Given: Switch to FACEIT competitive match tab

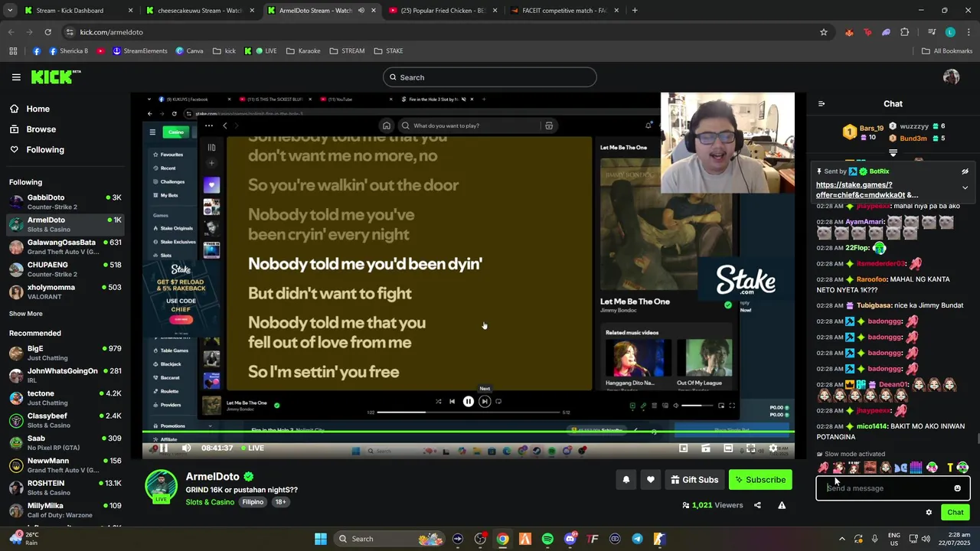Looking at the screenshot, I should pos(563,11).
